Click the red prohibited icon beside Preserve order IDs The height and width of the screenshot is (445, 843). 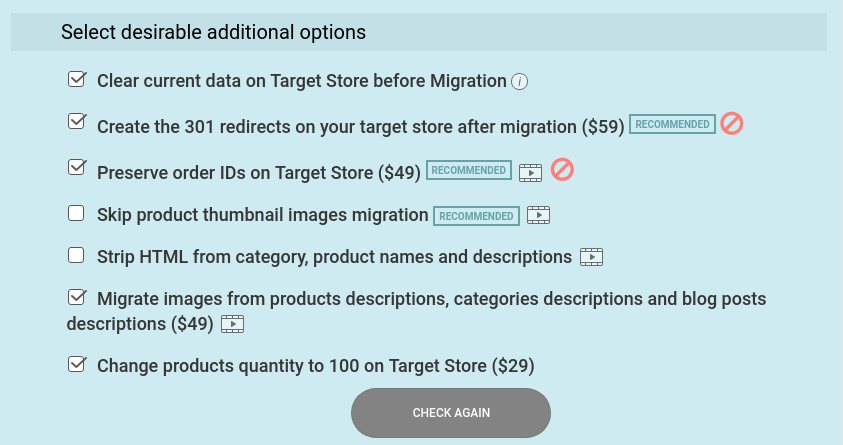click(562, 169)
